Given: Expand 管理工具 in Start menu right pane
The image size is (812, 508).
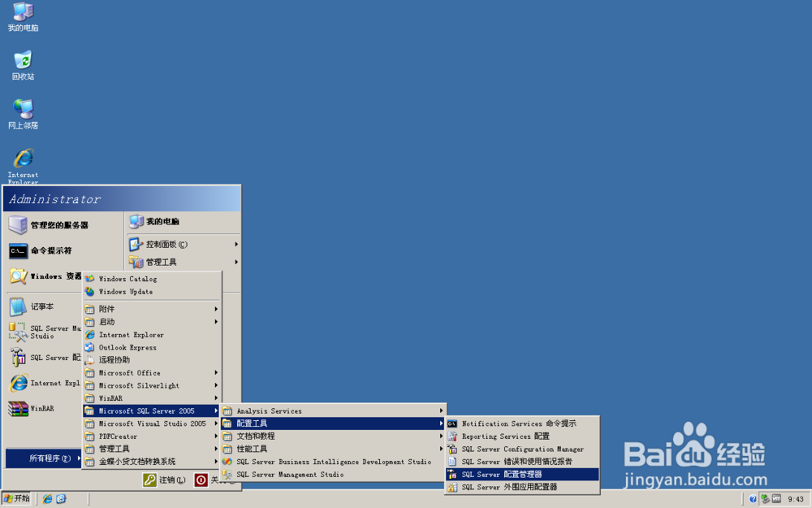Looking at the screenshot, I should pyautogui.click(x=184, y=262).
